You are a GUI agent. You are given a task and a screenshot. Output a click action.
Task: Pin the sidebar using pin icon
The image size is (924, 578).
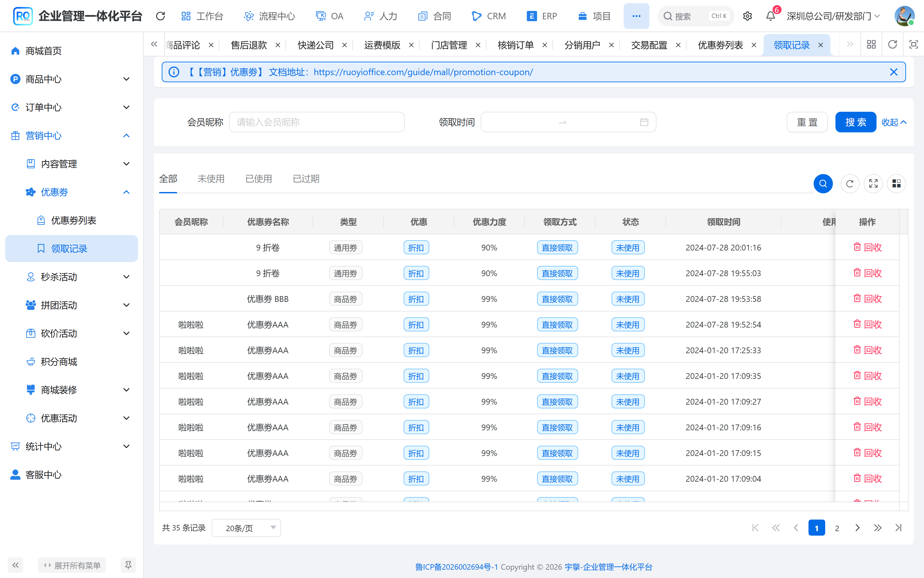point(128,565)
